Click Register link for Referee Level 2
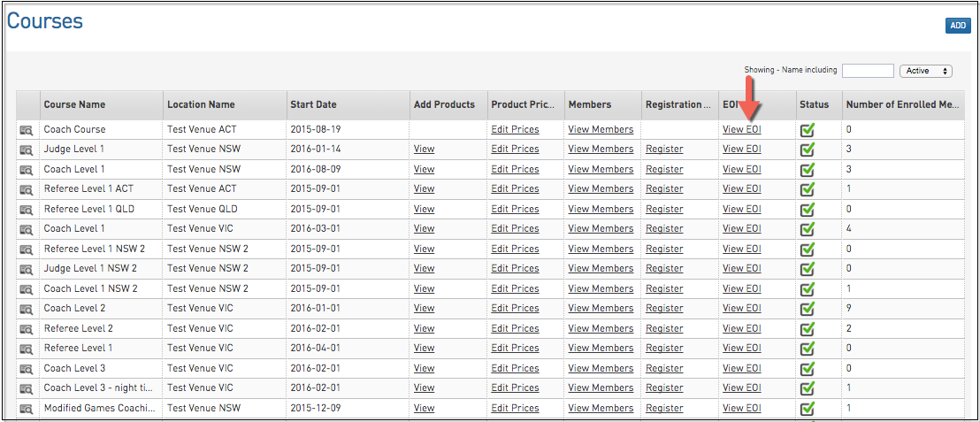Image resolution: width=980 pixels, height=422 pixels. point(664,328)
